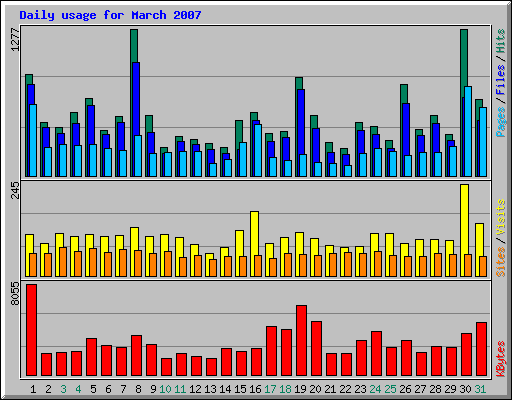Click day label 19 on the x-axis

[300, 389]
